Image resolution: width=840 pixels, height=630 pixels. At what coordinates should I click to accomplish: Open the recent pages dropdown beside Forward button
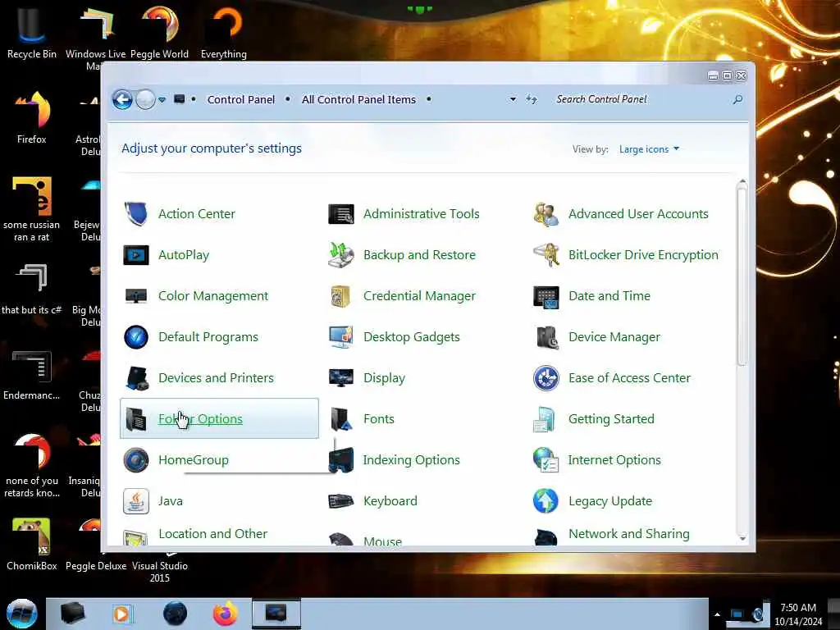click(x=162, y=99)
